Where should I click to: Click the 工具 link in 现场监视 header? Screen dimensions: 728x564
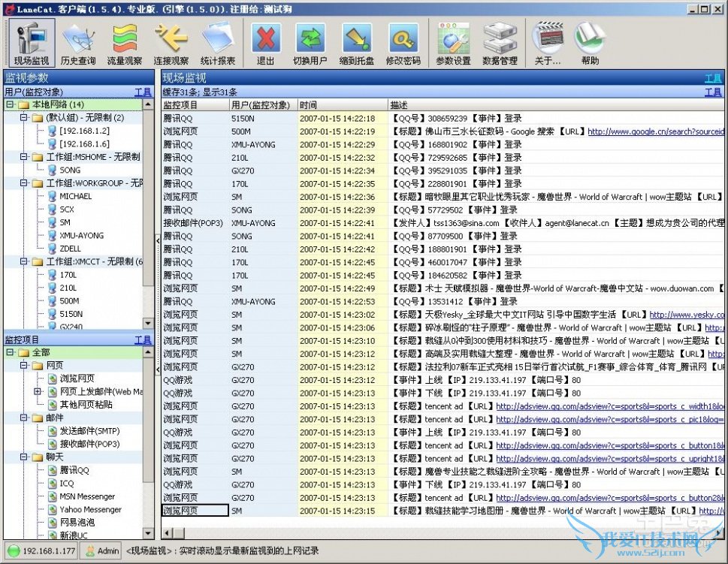click(712, 78)
